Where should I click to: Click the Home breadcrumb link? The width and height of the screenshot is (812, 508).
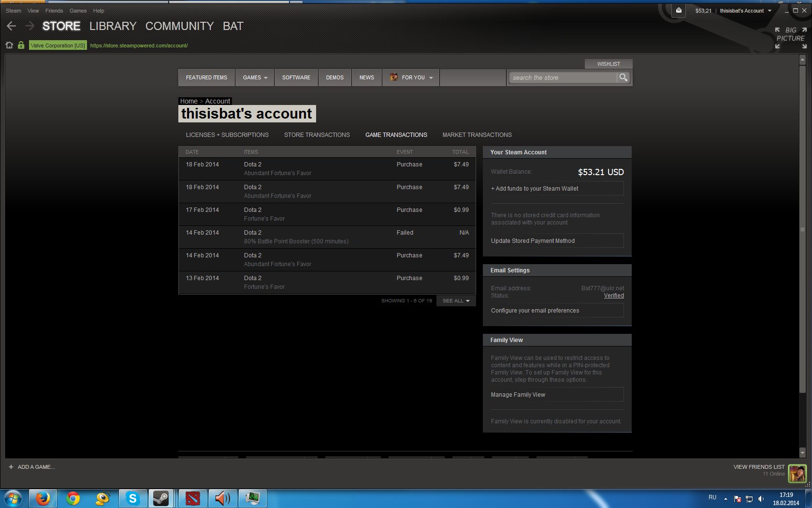tap(188, 101)
